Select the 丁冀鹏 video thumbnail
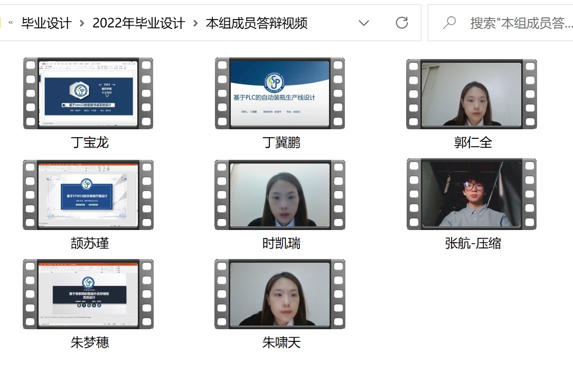573x392 pixels. pyautogui.click(x=280, y=93)
